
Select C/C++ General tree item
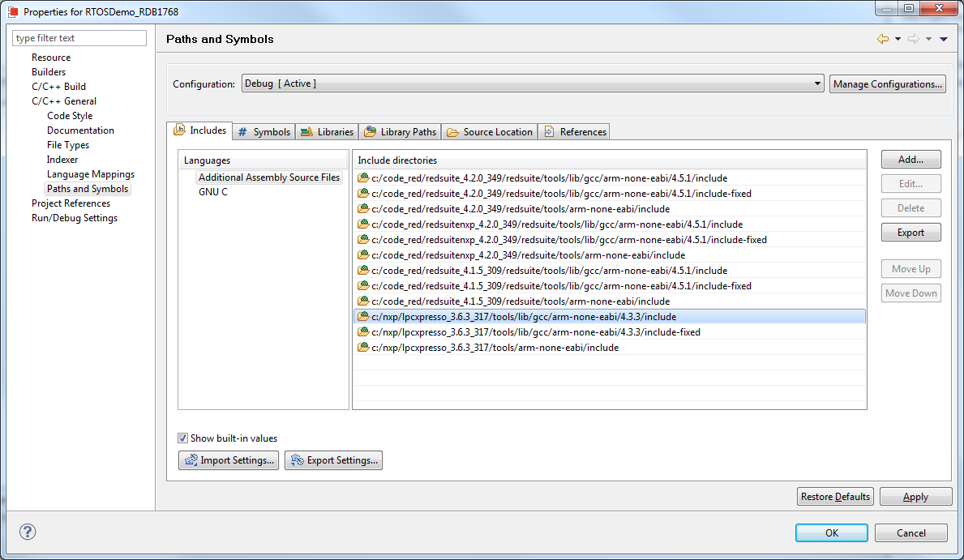64,101
